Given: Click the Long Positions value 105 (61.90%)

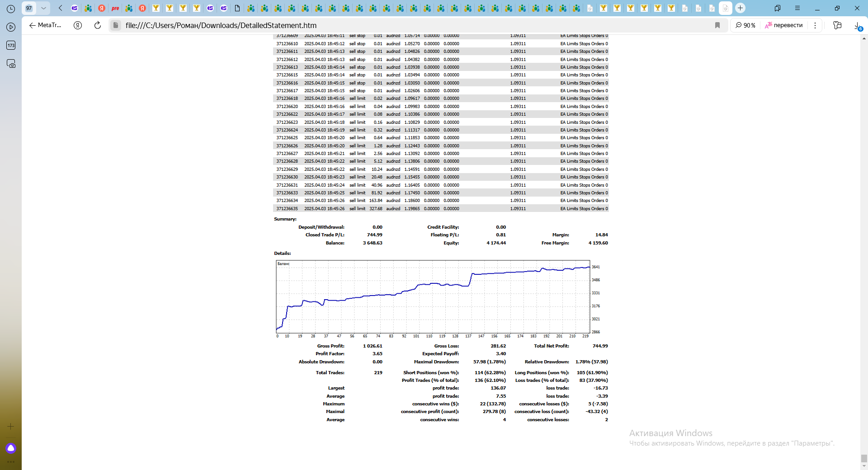Looking at the screenshot, I should pyautogui.click(x=592, y=373).
